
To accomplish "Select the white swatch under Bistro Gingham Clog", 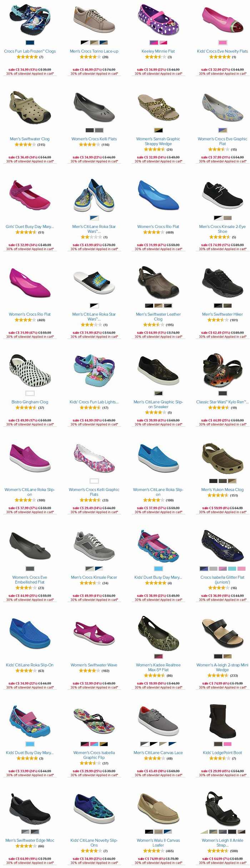I will coord(30,393).
